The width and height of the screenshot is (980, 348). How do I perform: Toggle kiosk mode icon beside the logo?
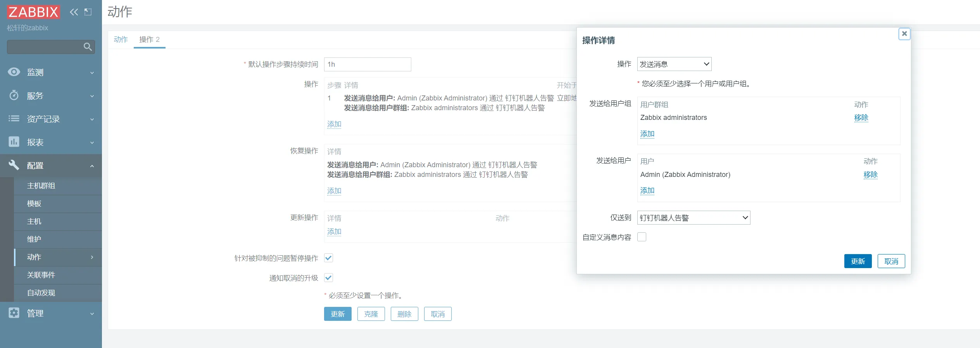click(x=88, y=12)
